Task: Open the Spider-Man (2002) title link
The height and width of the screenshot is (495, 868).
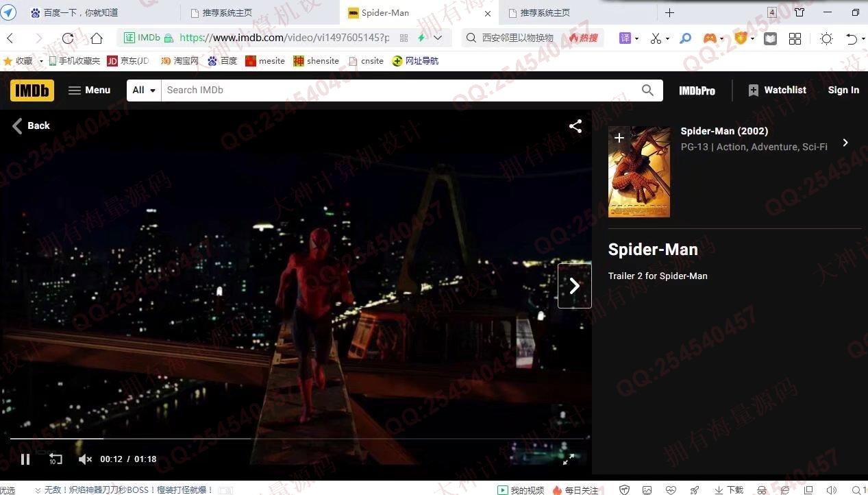Action: 724,131
